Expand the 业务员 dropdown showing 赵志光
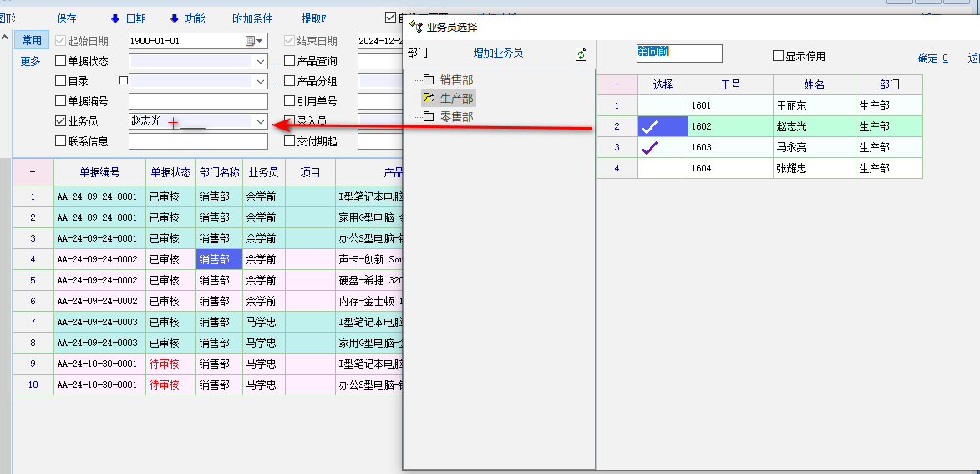Viewport: 980px width, 474px height. 260,121
